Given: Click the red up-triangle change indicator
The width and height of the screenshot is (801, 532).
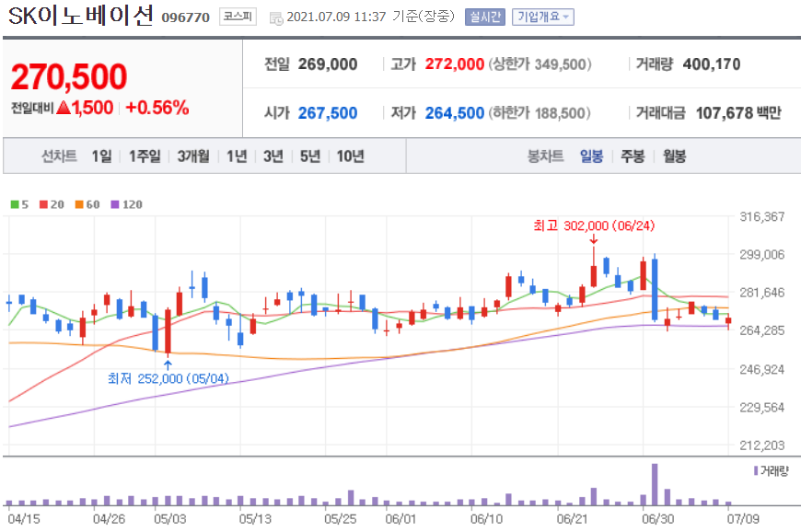Looking at the screenshot, I should point(64,107).
